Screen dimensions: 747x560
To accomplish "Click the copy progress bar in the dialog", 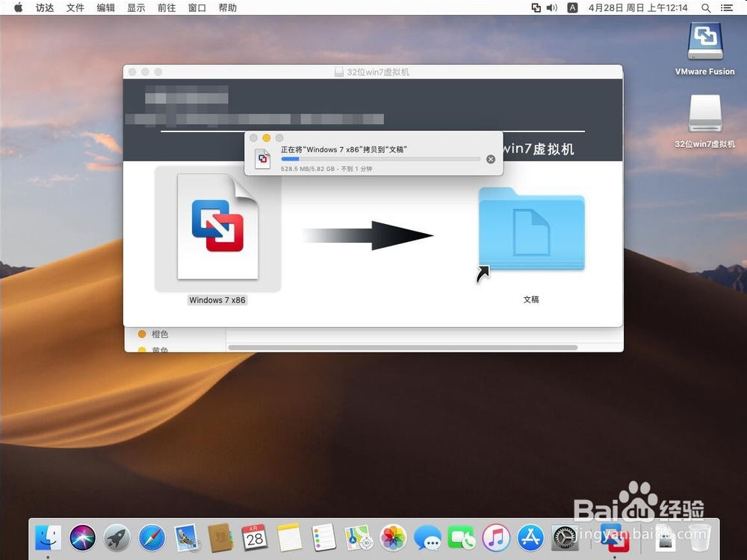I will tap(379, 158).
